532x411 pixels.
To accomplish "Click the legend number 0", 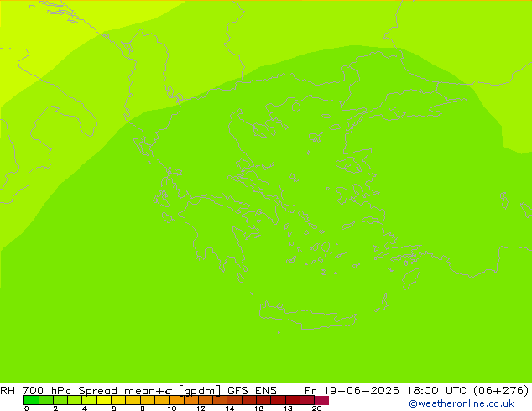I will [27, 408].
